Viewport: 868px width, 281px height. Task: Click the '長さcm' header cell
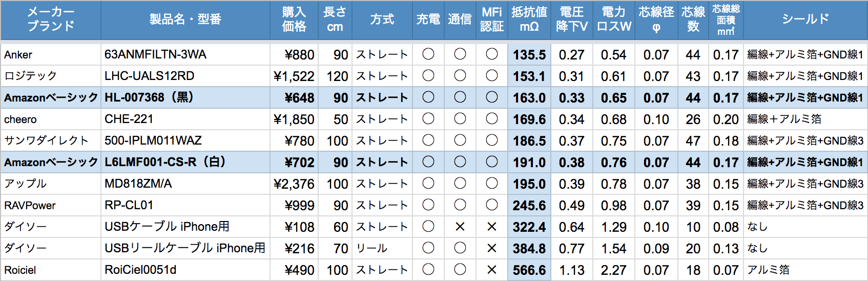335,19
